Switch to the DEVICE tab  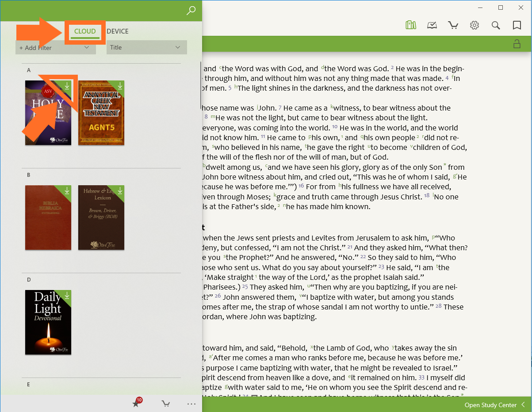pyautogui.click(x=118, y=31)
